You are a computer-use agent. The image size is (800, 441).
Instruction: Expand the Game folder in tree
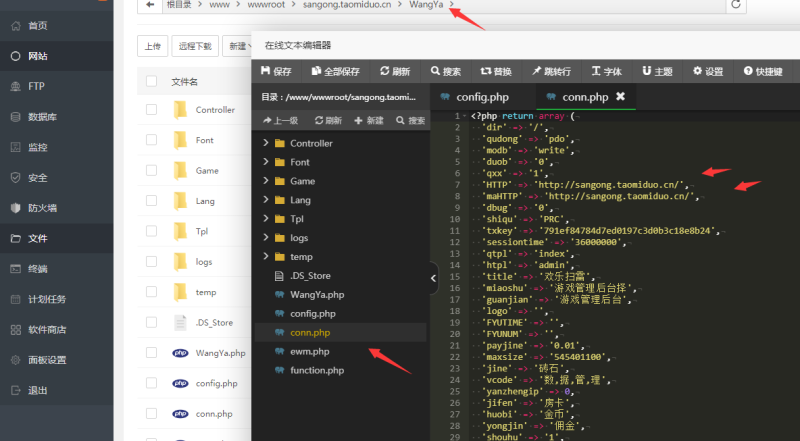(x=266, y=181)
